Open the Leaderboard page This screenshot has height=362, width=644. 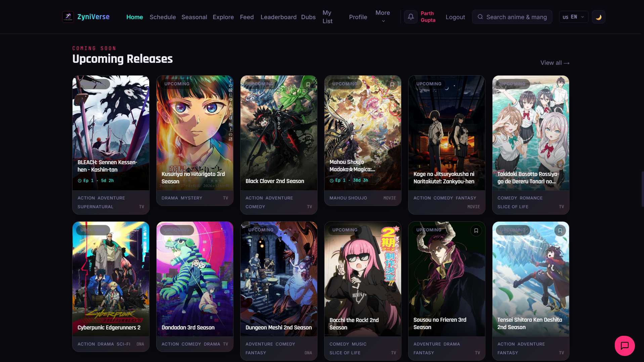[x=278, y=17]
